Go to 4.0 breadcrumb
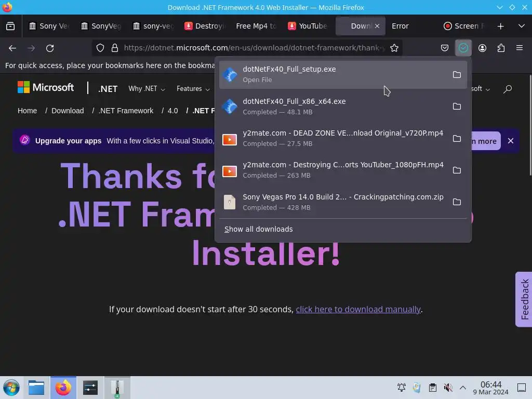This screenshot has height=399, width=532. tap(172, 111)
